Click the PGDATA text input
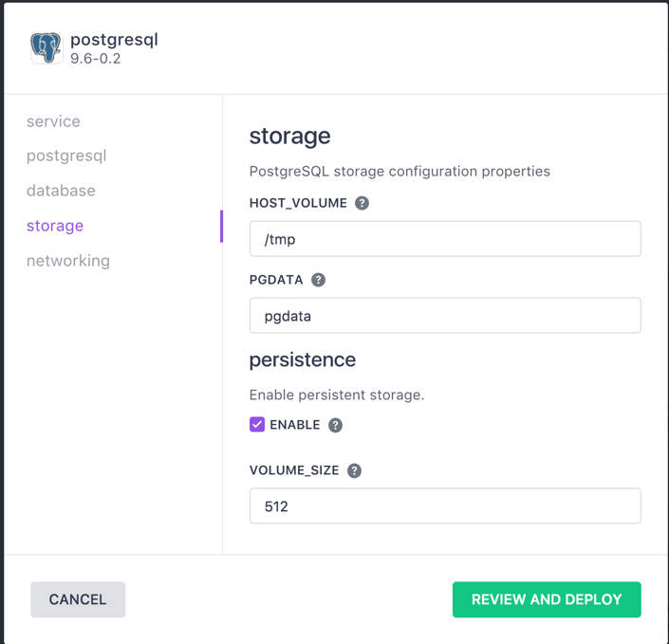 click(445, 316)
